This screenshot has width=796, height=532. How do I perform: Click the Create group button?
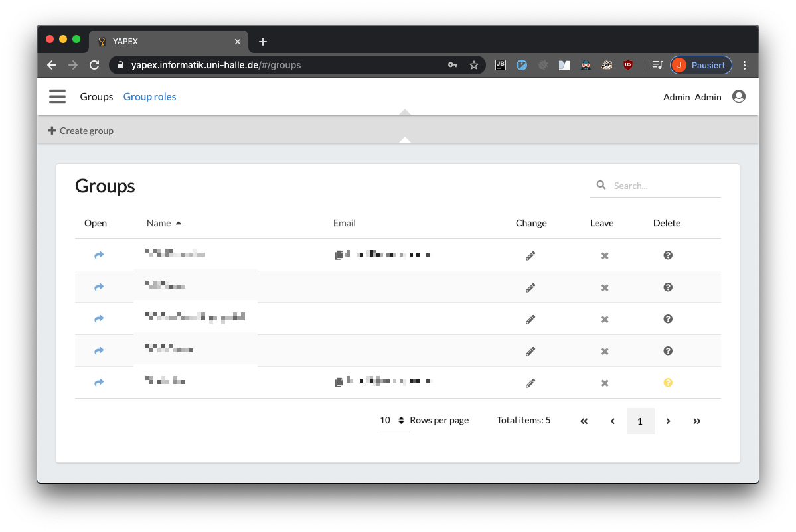coord(81,131)
